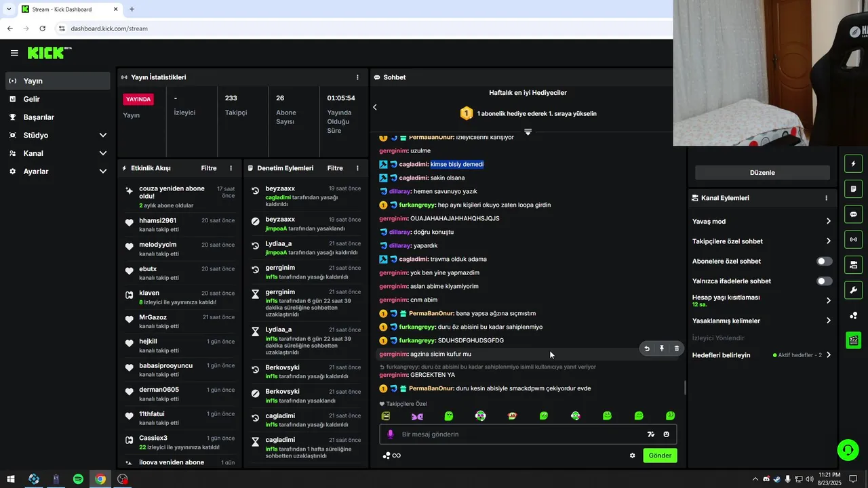Go back with Sohbet left arrow
The image size is (868, 488).
374,107
